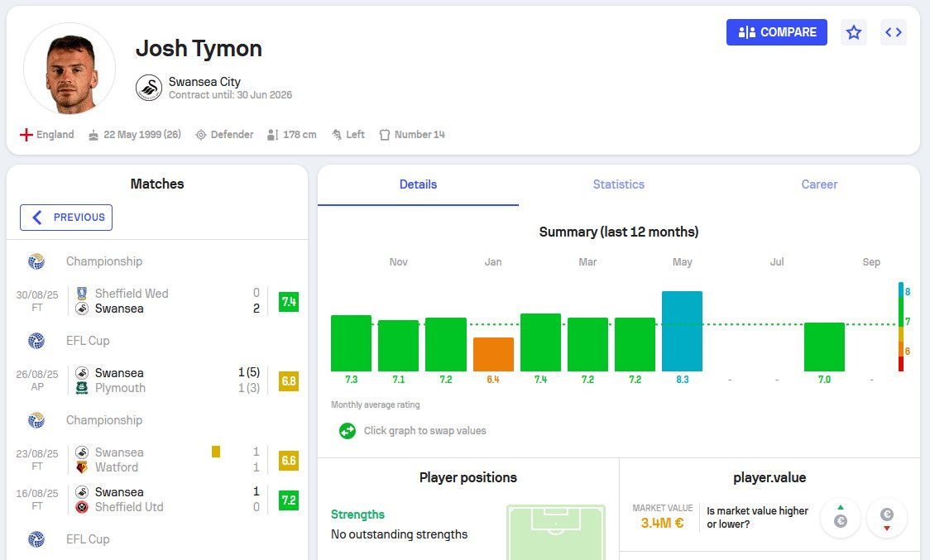
Task: Click Contract until 30 Jun 2026 text
Action: pos(231,95)
